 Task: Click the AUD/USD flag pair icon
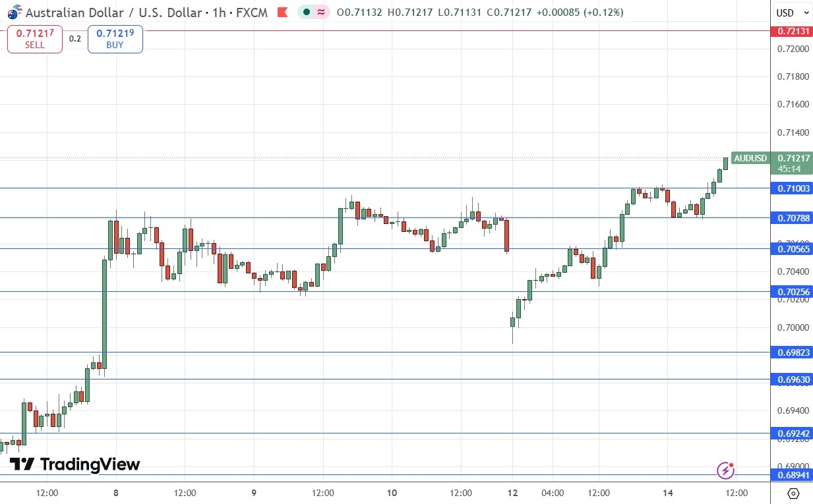[14, 13]
